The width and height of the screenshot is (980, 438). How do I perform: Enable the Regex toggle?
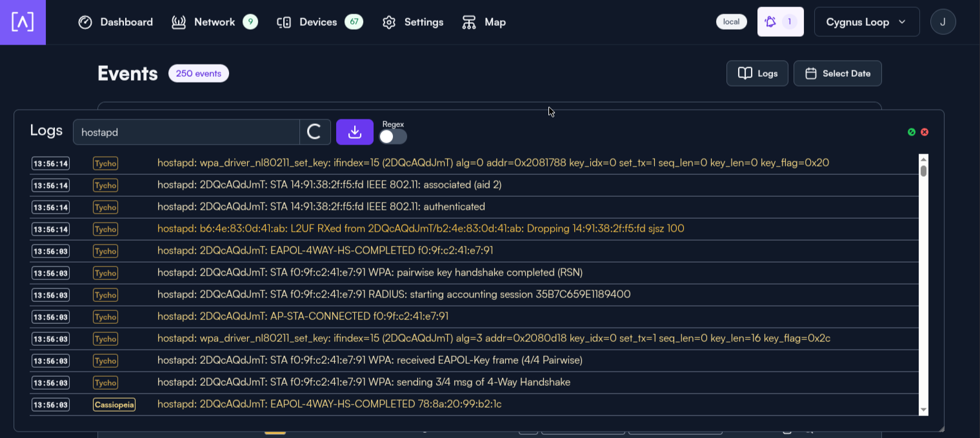[x=392, y=137]
